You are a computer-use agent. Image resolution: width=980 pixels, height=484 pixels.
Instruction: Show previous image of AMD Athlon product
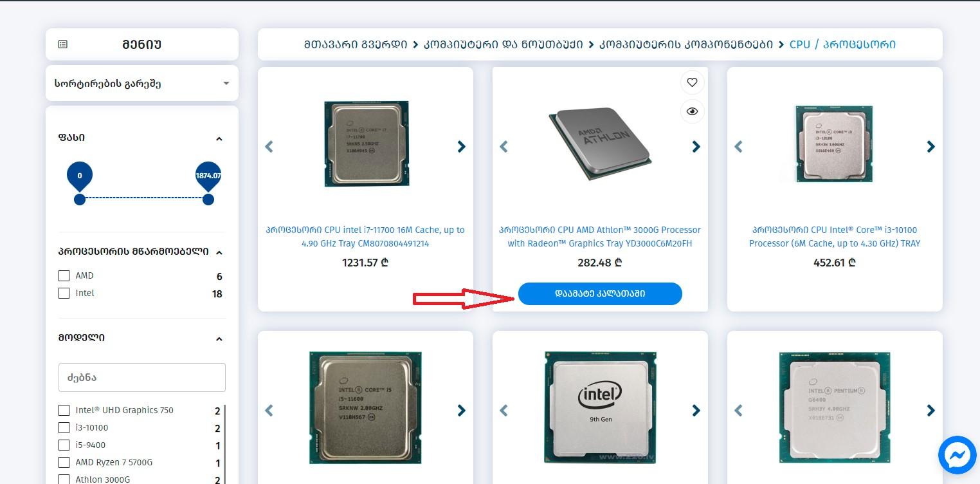coord(504,147)
